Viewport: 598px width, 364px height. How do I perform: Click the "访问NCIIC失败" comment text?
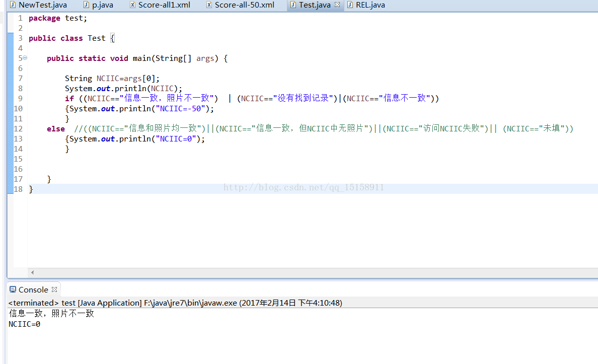(451, 128)
